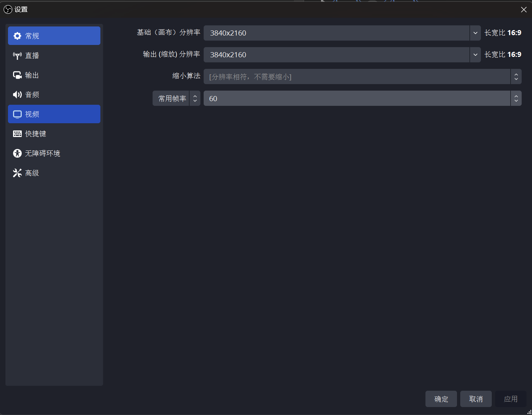Click the accessibility icon for 无障碍环境
The width and height of the screenshot is (532, 415).
[17, 153]
